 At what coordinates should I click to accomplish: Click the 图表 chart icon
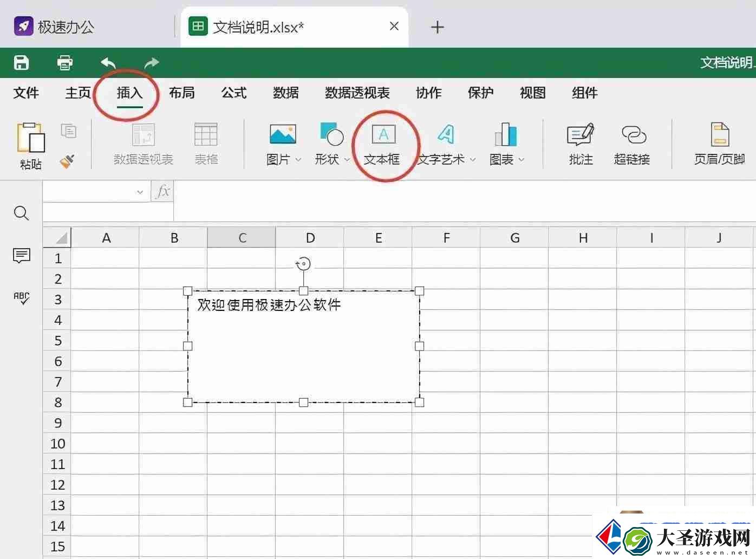[506, 134]
